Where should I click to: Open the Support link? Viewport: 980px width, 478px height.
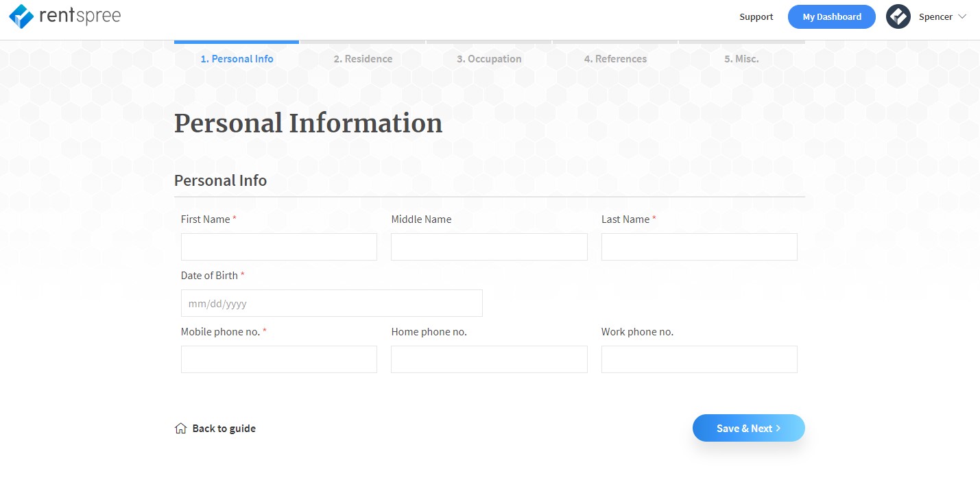click(756, 16)
